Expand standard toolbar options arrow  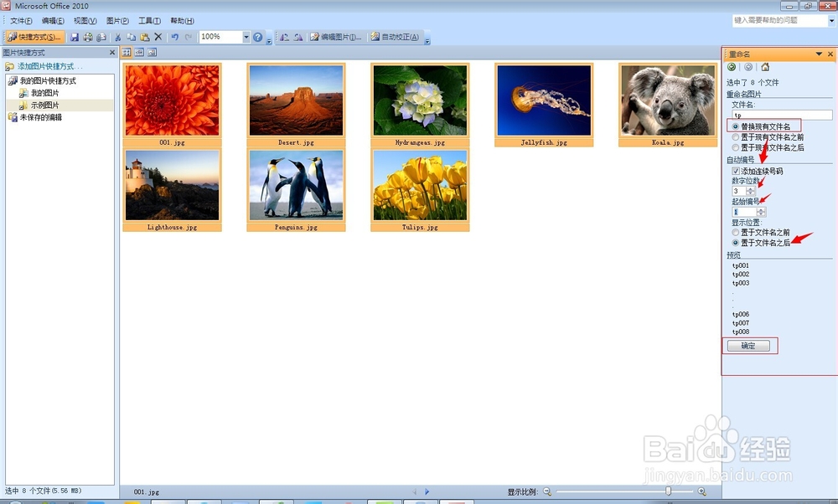click(269, 39)
